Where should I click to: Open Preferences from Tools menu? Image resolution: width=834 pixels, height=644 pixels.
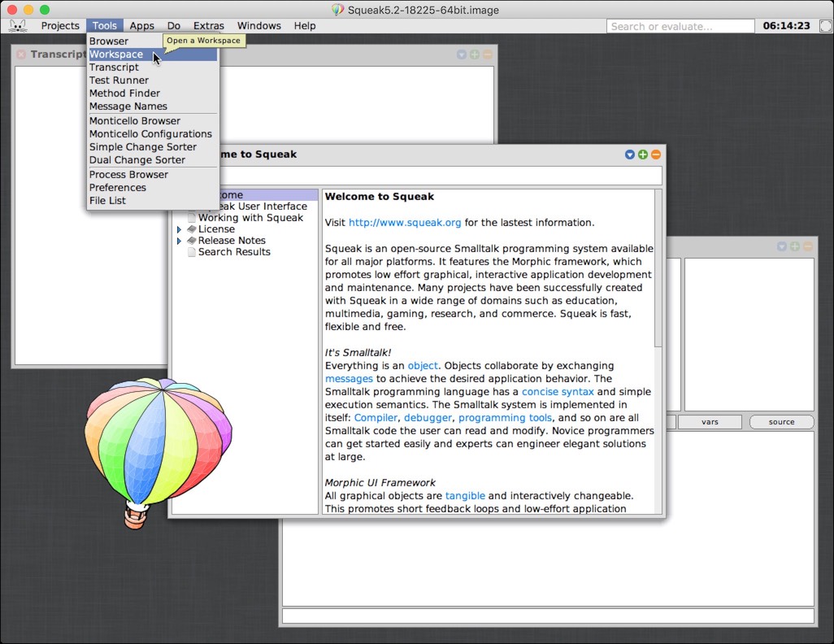click(153, 187)
